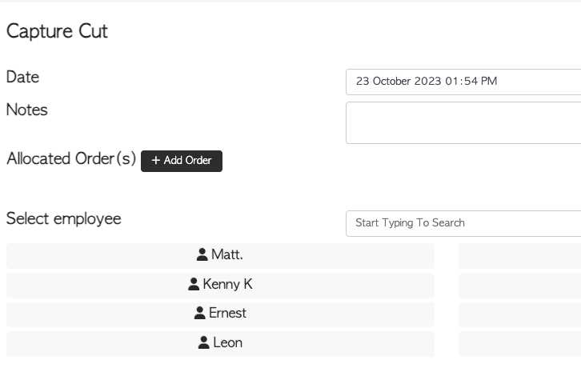Choose the Matt. name text
Image resolution: width=581 pixels, height=392 pixels.
point(226,254)
